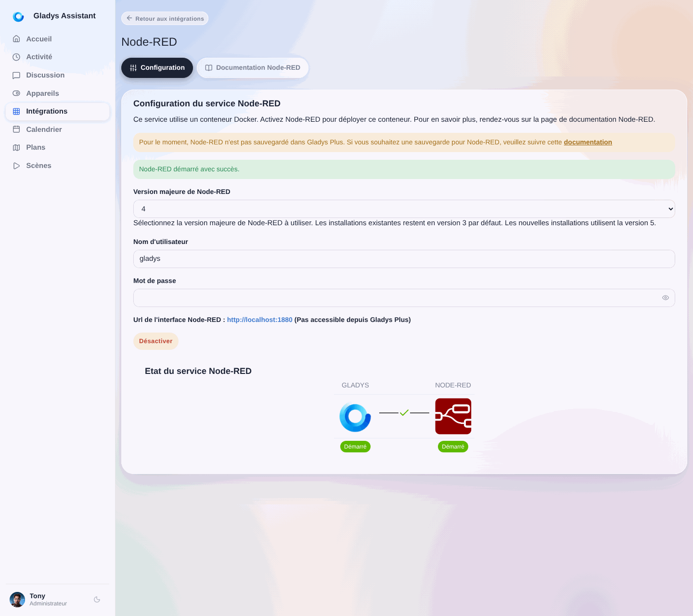Open the Documentation Node-RED tab
The width and height of the screenshot is (693, 616).
tap(253, 68)
